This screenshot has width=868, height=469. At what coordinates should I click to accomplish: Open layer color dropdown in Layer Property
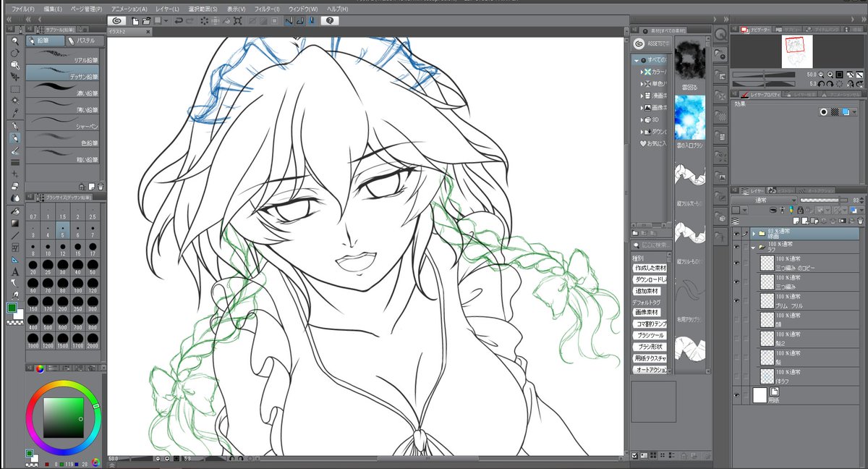(x=854, y=112)
